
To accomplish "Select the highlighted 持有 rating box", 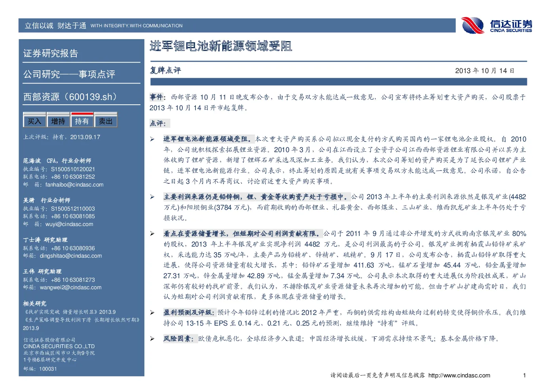I will 82,121.
